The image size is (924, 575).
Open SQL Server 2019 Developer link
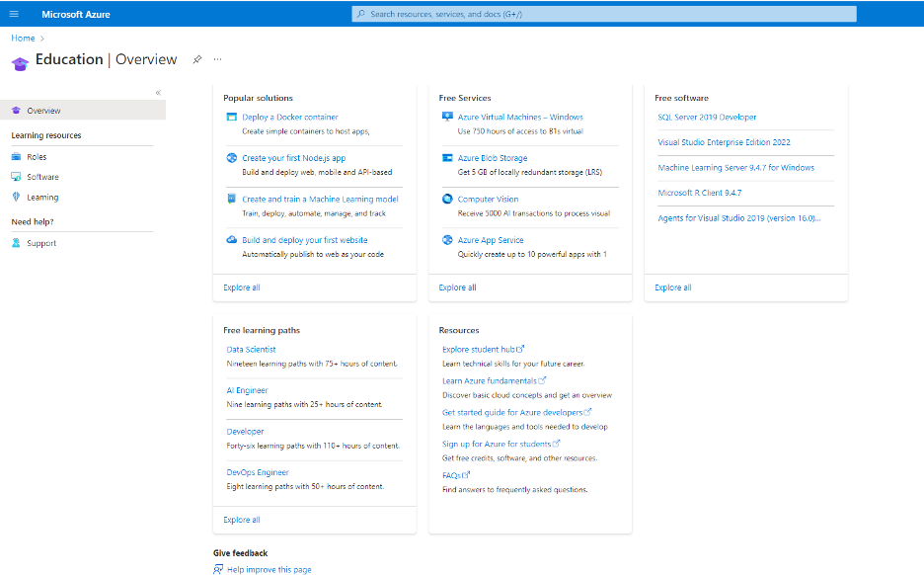click(707, 117)
